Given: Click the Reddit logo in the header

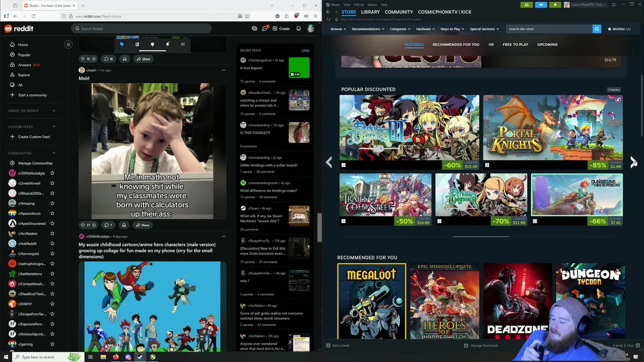Looking at the screenshot, I should click(x=19, y=29).
